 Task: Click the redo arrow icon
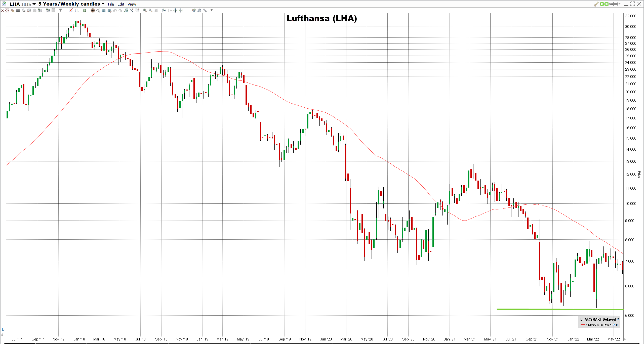(x=120, y=10)
